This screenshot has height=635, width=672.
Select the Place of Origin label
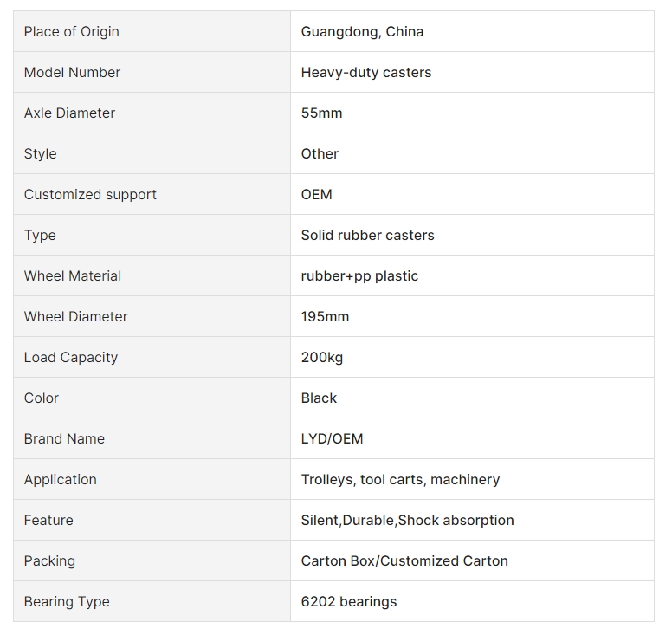pos(72,32)
